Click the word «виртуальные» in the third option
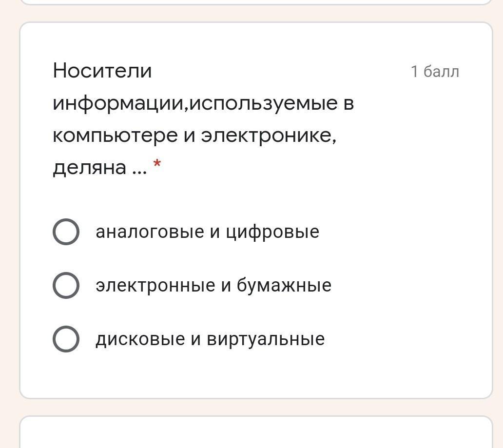 266,339
